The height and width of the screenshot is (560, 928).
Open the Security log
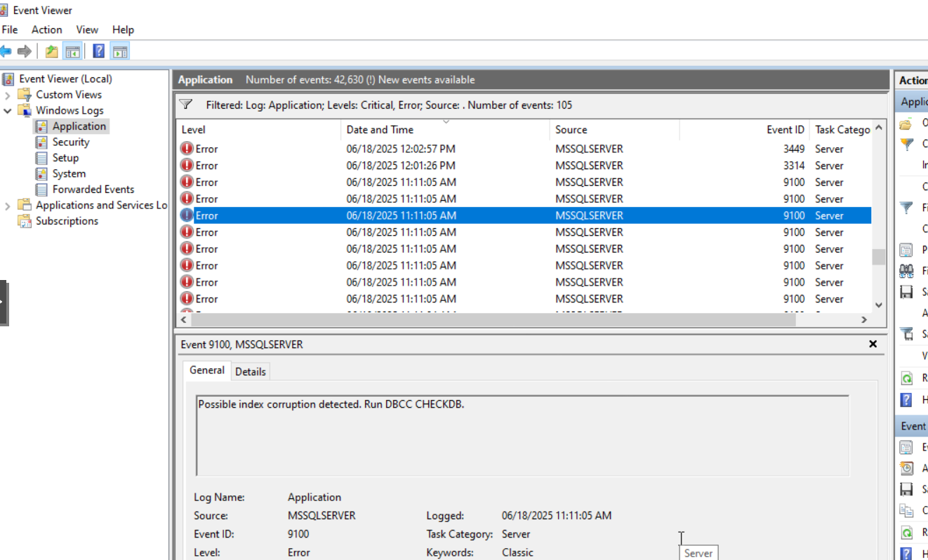tap(71, 142)
